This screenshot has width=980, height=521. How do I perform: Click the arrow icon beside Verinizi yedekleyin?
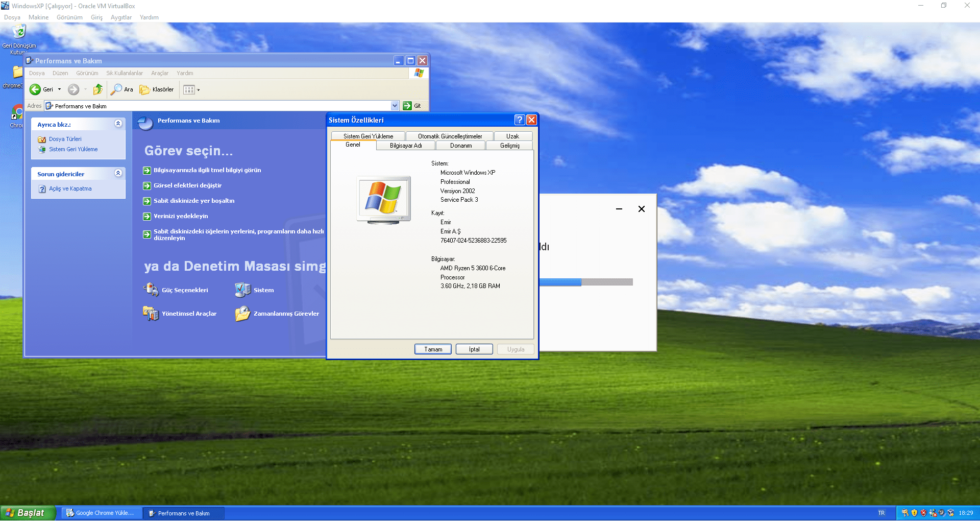(x=147, y=217)
